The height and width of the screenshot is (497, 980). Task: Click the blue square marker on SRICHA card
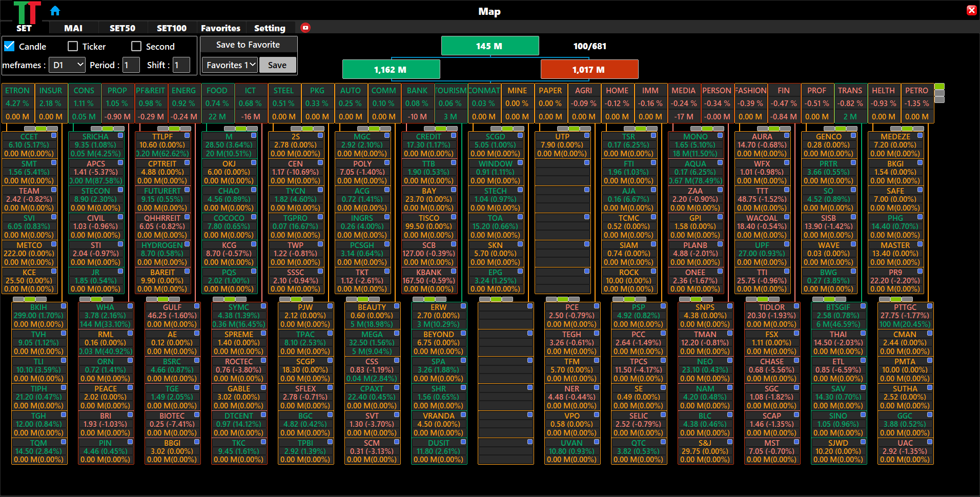pyautogui.click(x=120, y=136)
